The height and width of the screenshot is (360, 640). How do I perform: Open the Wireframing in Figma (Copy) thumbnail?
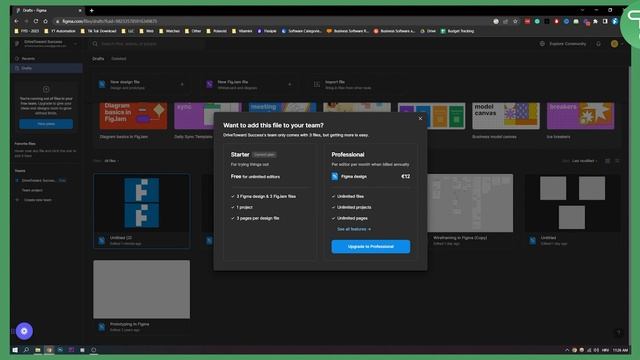tap(470, 203)
